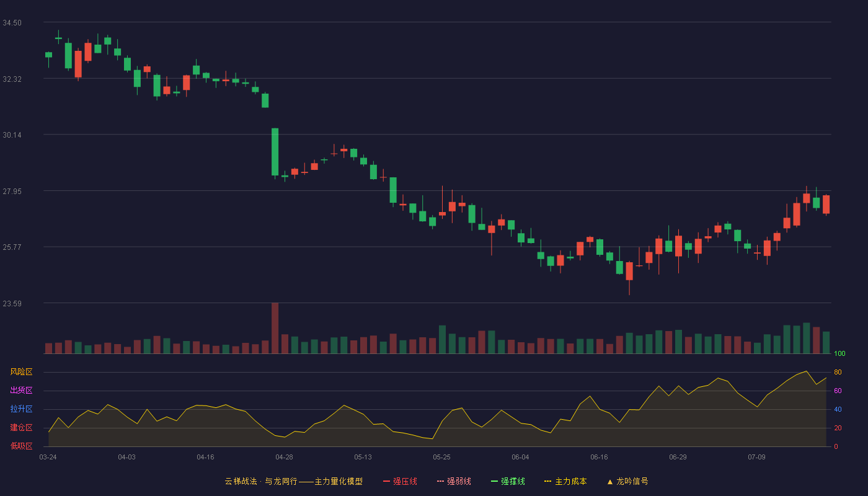Click the green dash icon beside 强撑线
This screenshot has width=868, height=496.
pyautogui.click(x=495, y=481)
